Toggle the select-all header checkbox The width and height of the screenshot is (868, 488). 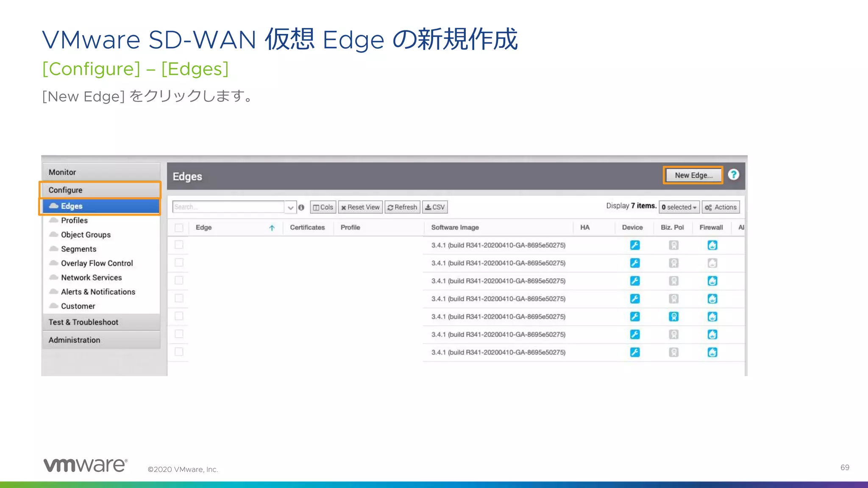pyautogui.click(x=179, y=227)
